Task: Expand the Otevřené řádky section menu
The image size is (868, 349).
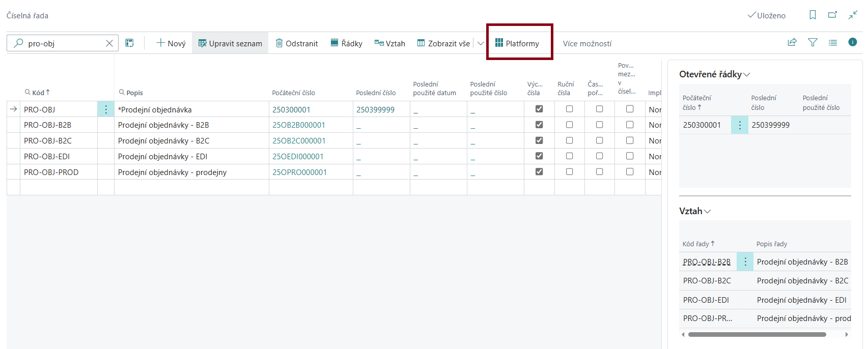Action: pos(747,75)
